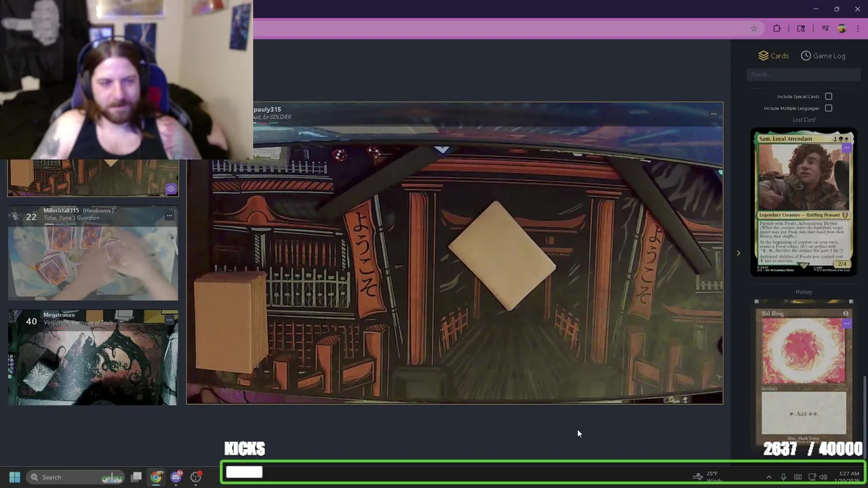Enable Include Multiple Languages checkbox
The width and height of the screenshot is (868, 488).
point(829,108)
